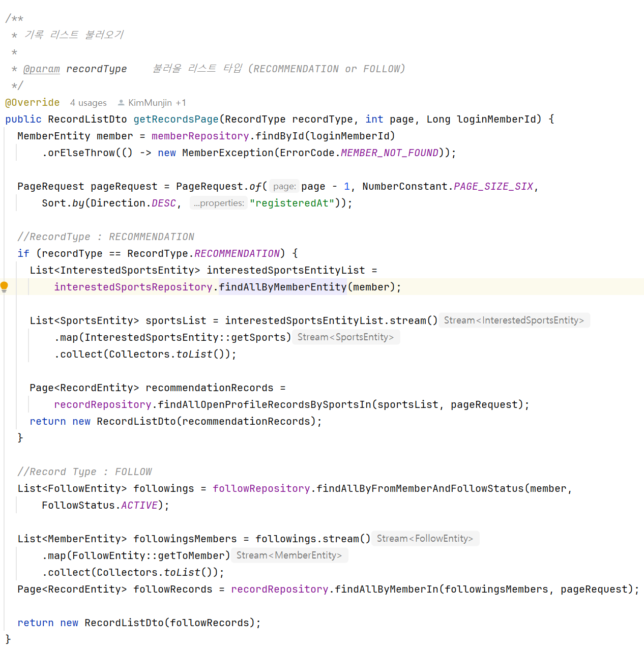
Task: Click findAllByFromMemberAndFollowStatus method call
Action: [x=420, y=488]
